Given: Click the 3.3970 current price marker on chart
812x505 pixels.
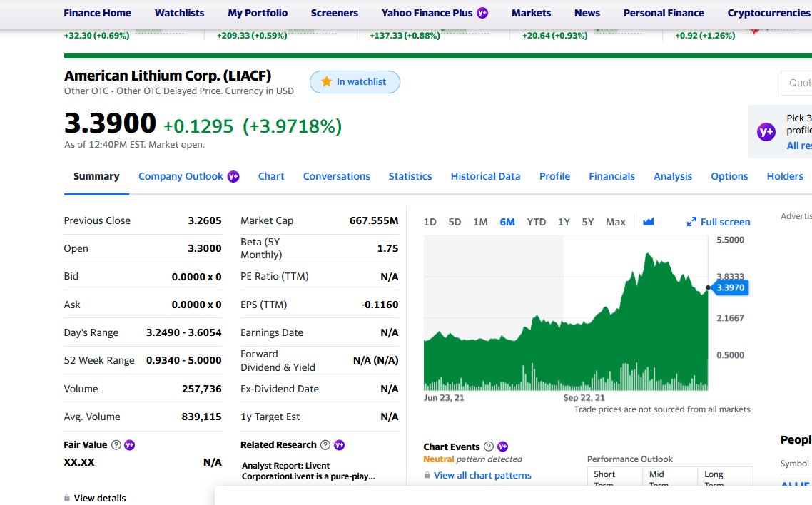Looking at the screenshot, I should click(730, 287).
